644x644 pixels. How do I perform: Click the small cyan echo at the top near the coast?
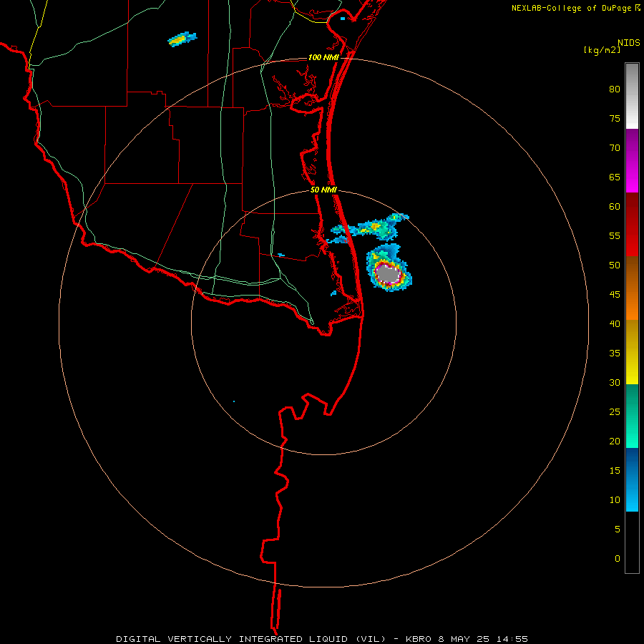click(343, 19)
